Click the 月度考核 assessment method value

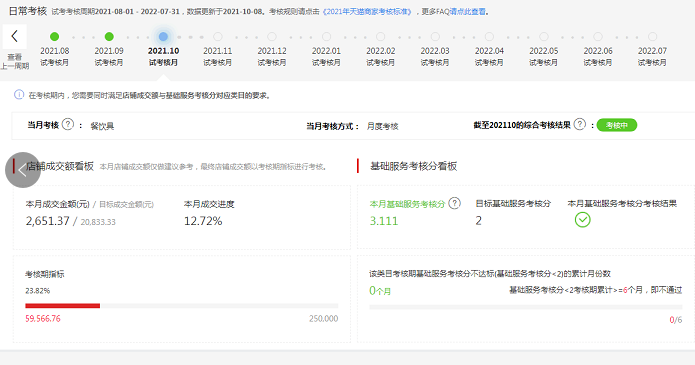tap(383, 126)
